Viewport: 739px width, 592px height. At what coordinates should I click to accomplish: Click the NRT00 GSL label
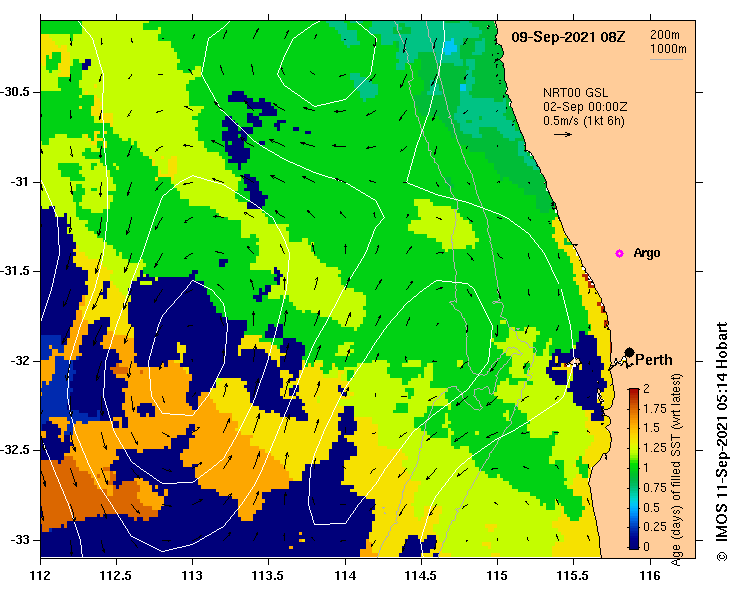[x=575, y=93]
